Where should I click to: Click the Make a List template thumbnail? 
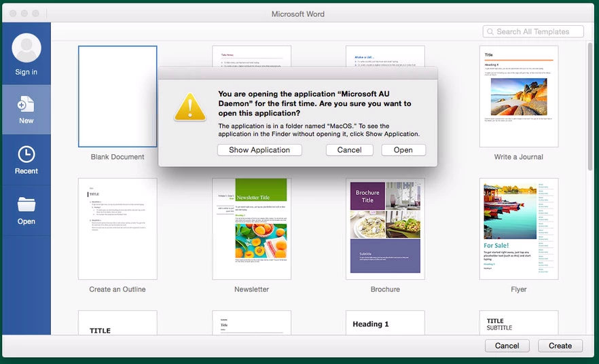(385, 56)
